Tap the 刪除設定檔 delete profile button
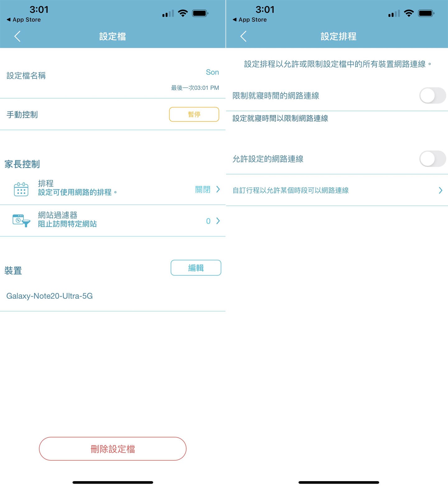The width and height of the screenshot is (448, 488). click(113, 449)
